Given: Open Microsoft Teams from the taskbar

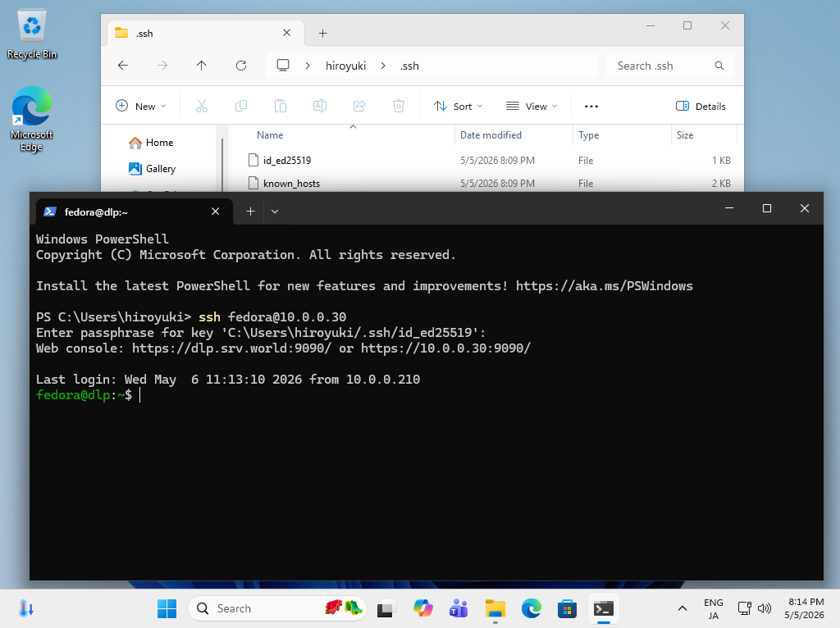Looking at the screenshot, I should click(x=459, y=608).
